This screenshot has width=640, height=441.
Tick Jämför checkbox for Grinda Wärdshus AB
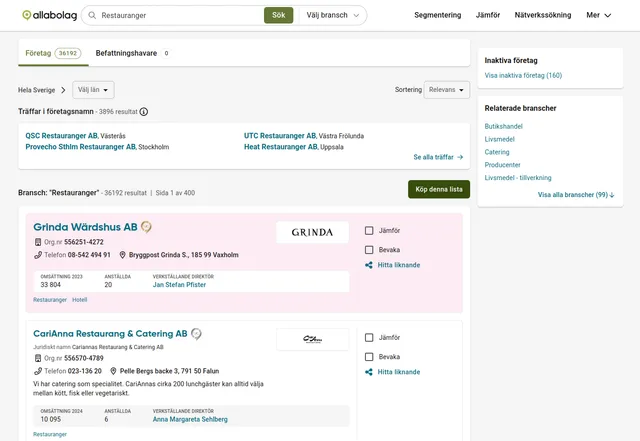pos(369,231)
